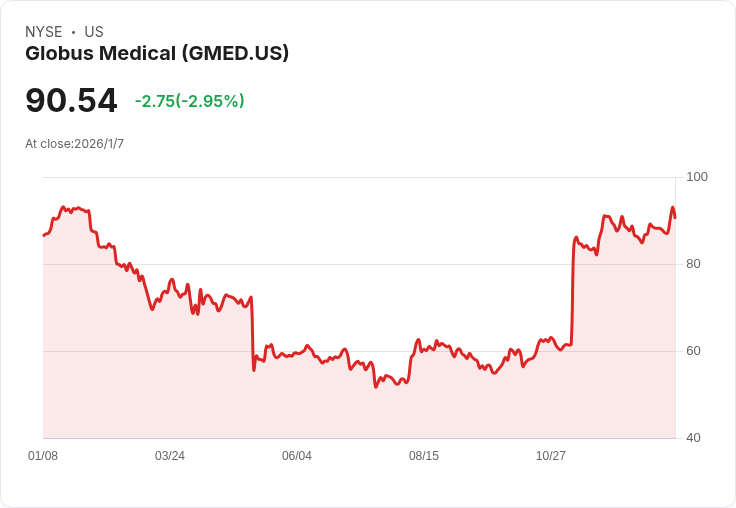The height and width of the screenshot is (508, 736).
Task: Click the 40 y-axis price label
Action: 694,438
